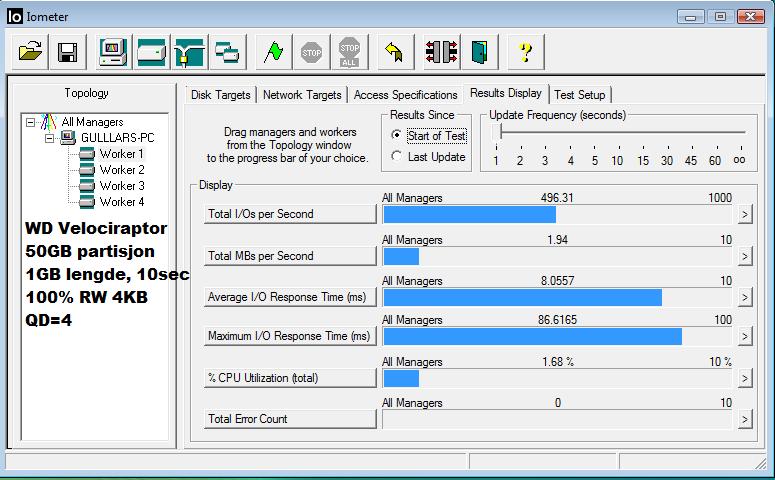This screenshot has width=775, height=480.
Task: Open details arrow for Total MBs per Second
Action: (x=745, y=256)
